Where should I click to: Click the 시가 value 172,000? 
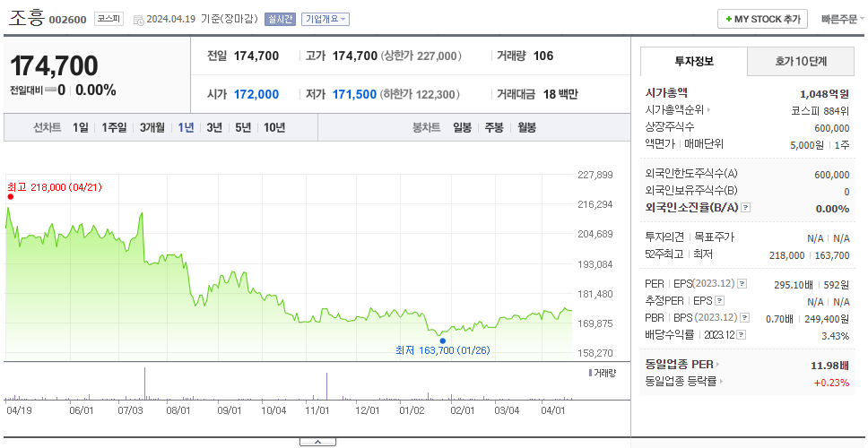click(256, 95)
